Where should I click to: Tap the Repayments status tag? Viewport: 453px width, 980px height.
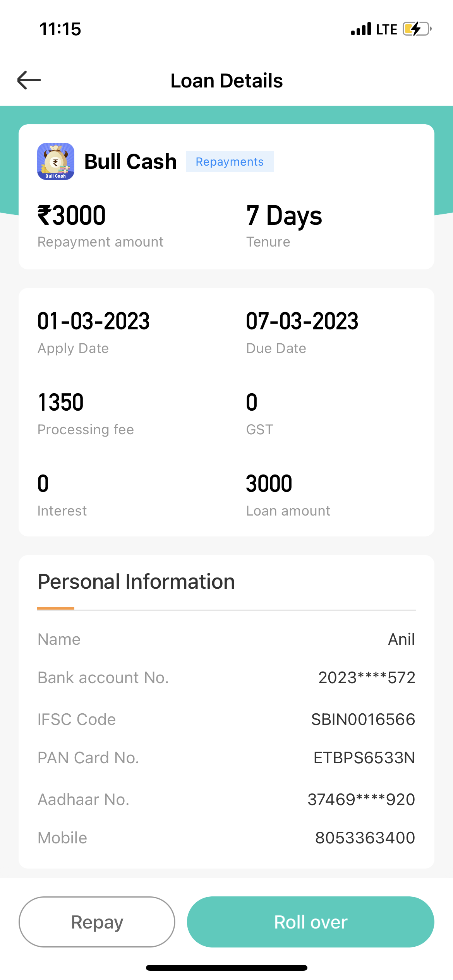230,161
